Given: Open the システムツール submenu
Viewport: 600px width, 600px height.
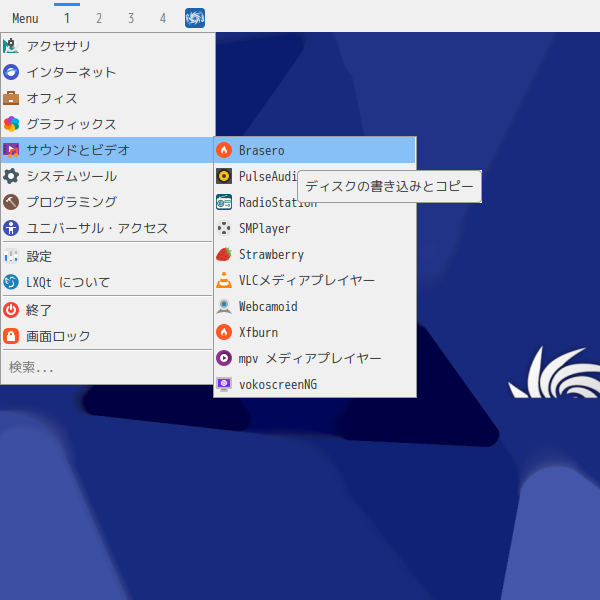Looking at the screenshot, I should point(107,176).
